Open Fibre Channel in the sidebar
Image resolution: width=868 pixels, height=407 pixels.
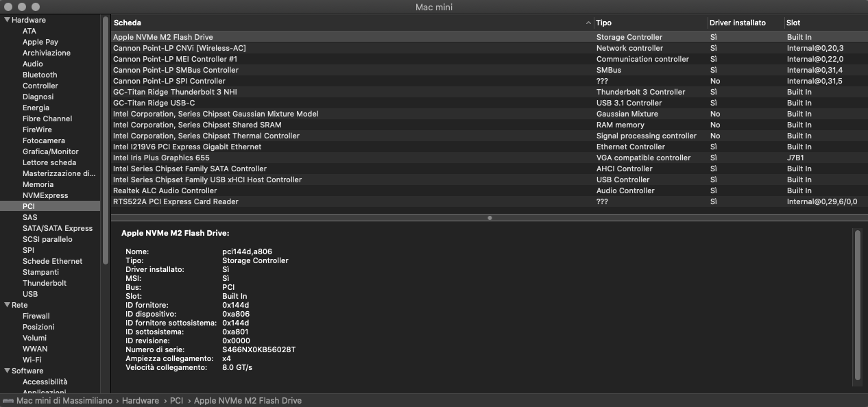pos(47,119)
